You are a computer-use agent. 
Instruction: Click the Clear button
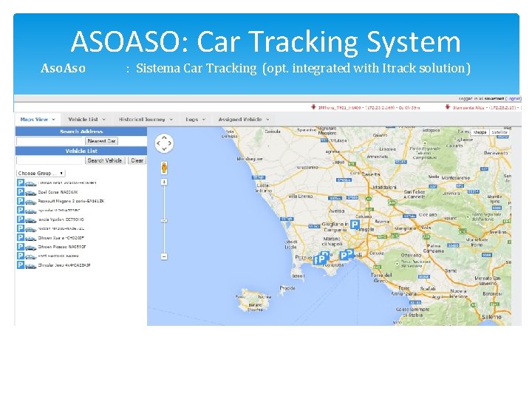[137, 160]
